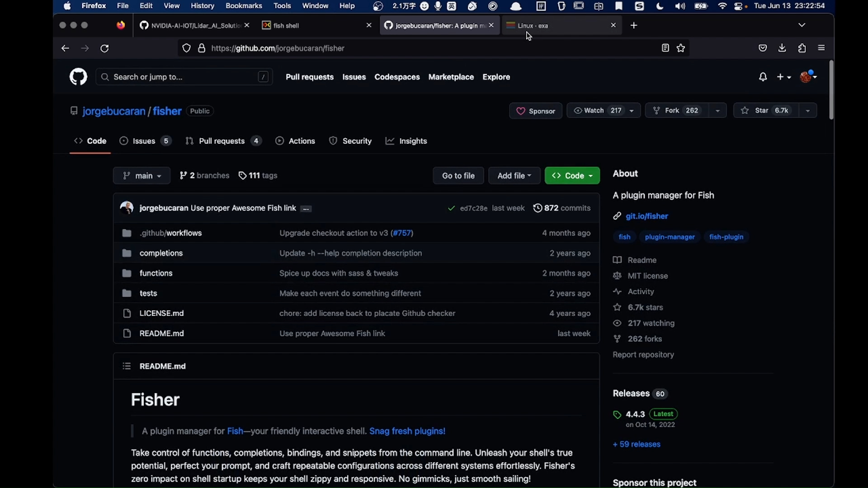Show site security padlock info
868x488 pixels.
coord(202,48)
